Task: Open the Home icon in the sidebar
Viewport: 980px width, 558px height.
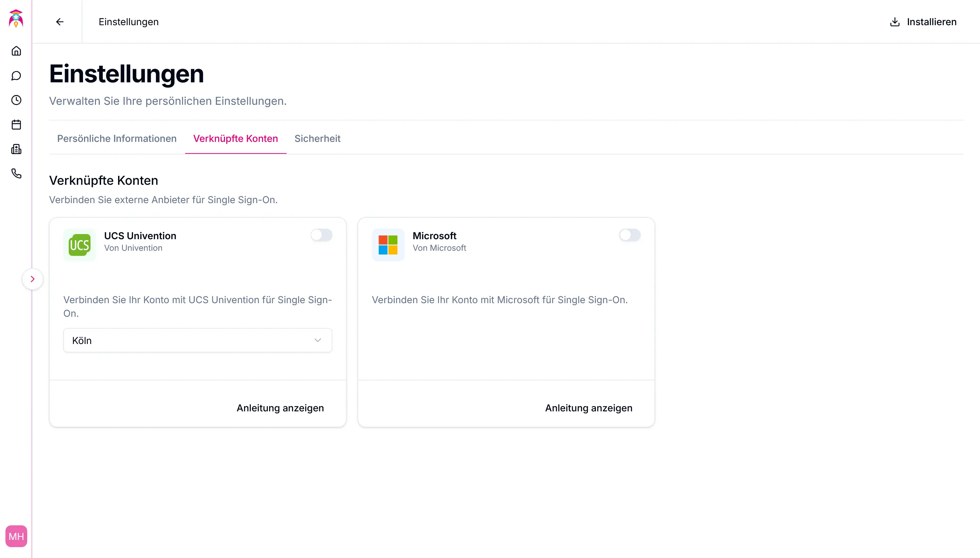Action: (16, 51)
